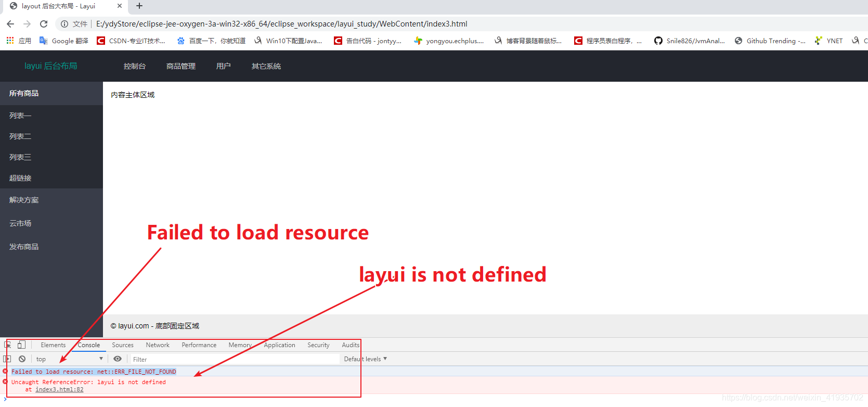Click the 内容主体区域 text
Viewport: 868px width, 407px height.
(x=133, y=95)
